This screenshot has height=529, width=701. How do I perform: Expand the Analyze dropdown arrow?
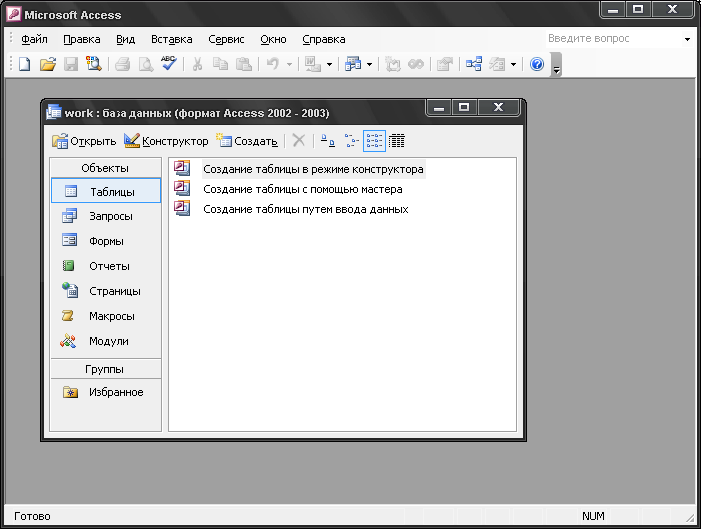pos(369,65)
